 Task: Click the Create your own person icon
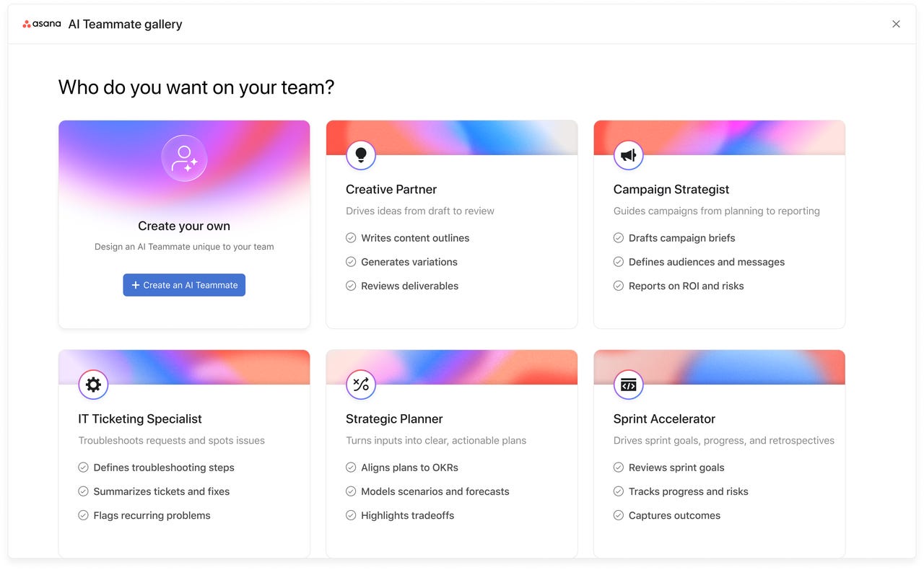184,158
